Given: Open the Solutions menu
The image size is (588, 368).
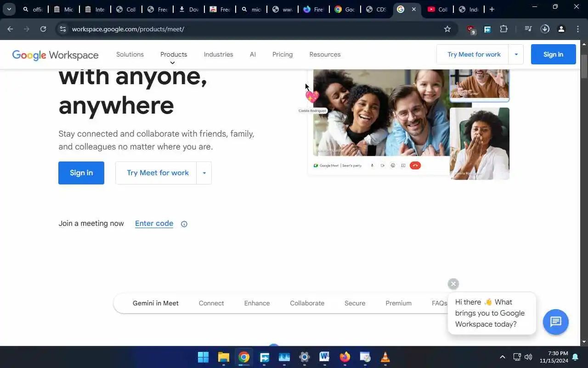Looking at the screenshot, I should [130, 54].
